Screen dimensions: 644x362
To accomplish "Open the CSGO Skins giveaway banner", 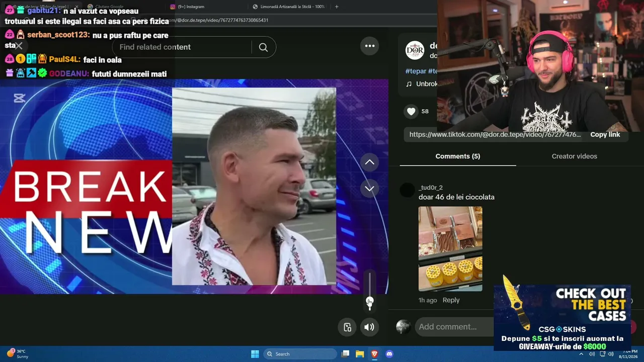I will [x=562, y=317].
